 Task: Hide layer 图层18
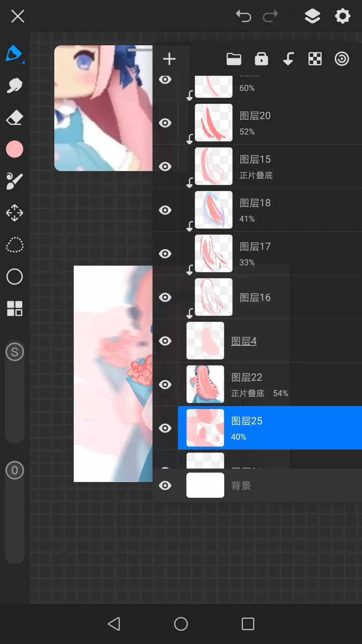165,210
